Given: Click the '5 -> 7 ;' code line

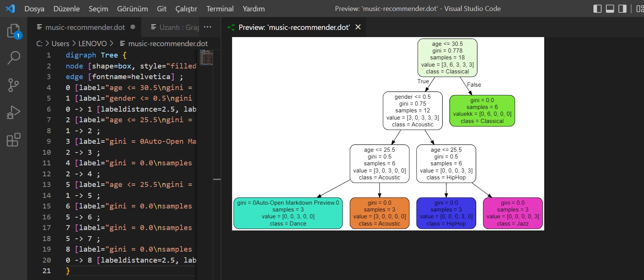Looking at the screenshot, I should [83, 239].
